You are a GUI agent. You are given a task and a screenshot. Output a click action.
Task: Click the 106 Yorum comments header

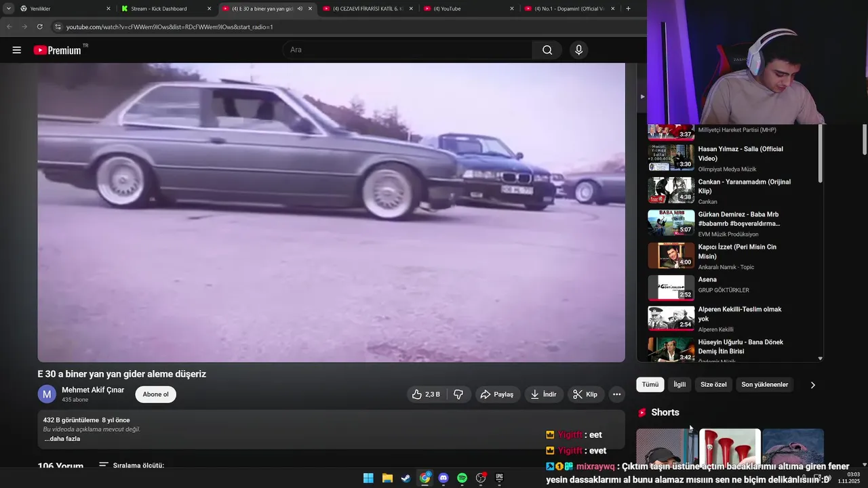[x=60, y=466]
